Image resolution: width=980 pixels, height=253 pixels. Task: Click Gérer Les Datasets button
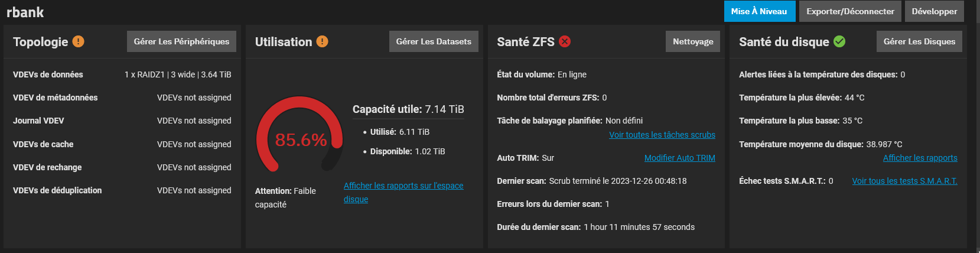pos(434,41)
